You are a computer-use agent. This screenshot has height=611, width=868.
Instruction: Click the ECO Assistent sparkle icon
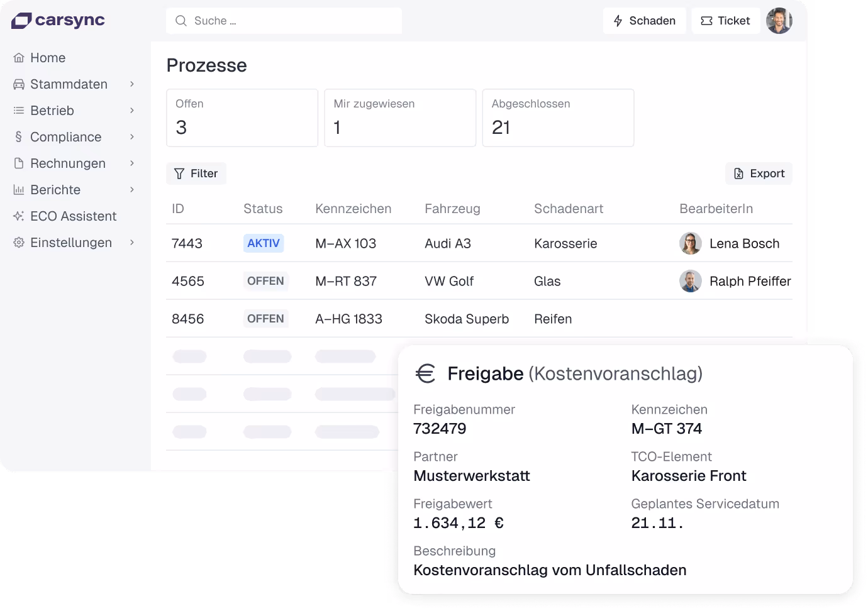coord(19,216)
